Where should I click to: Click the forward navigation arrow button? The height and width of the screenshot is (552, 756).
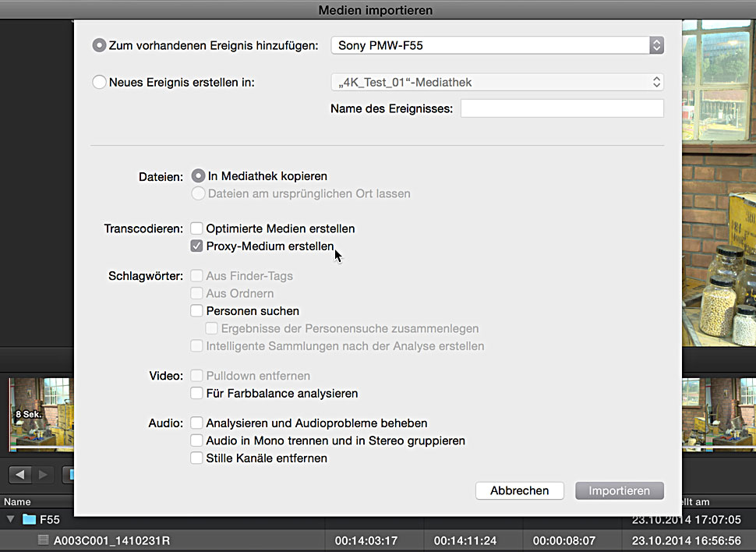coord(43,474)
